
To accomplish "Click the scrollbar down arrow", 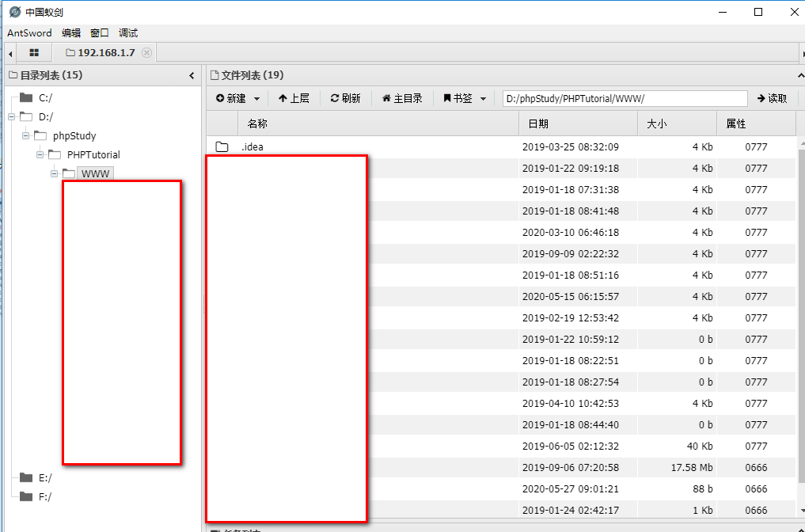I will tap(801, 511).
